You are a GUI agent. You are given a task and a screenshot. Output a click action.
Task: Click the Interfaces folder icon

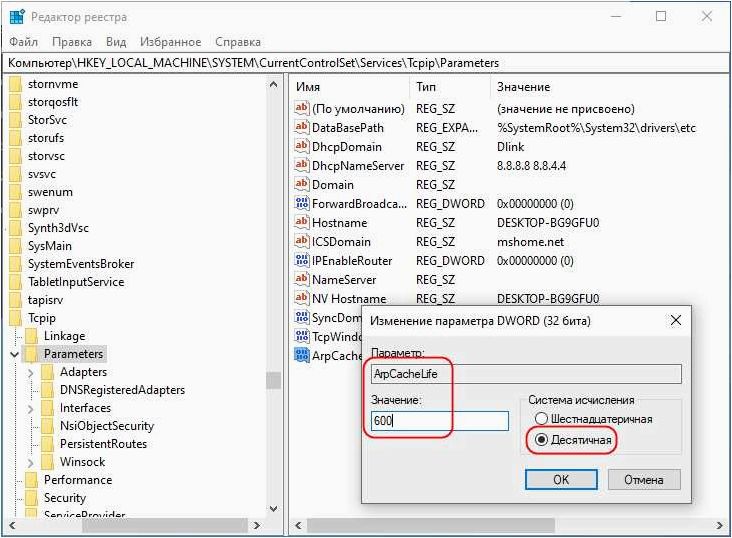point(47,408)
